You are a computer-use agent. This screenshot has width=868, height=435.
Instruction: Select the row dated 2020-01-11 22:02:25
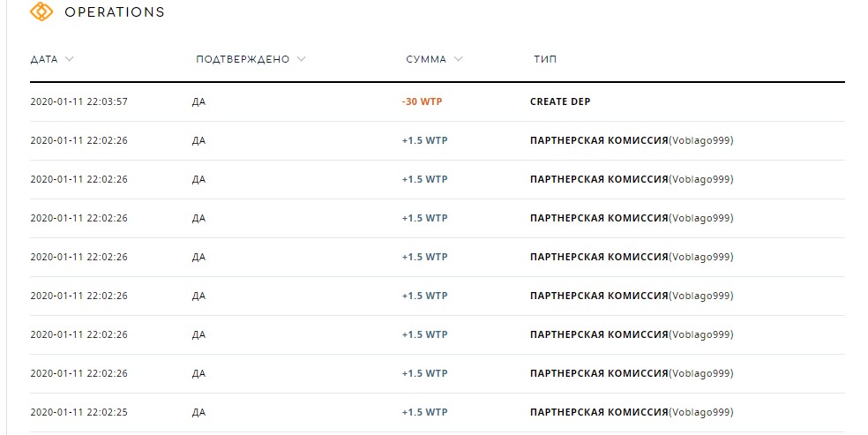(438, 412)
